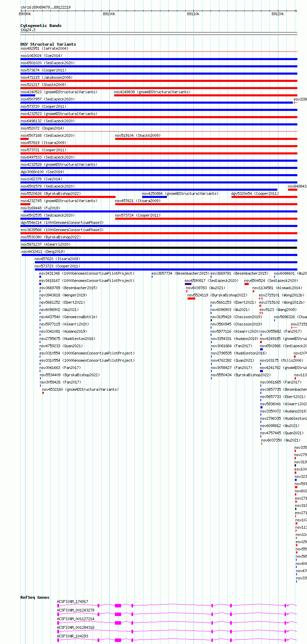
Task: Open ACSF3|NR_104293 gene transcript
Action: (72, 636)
